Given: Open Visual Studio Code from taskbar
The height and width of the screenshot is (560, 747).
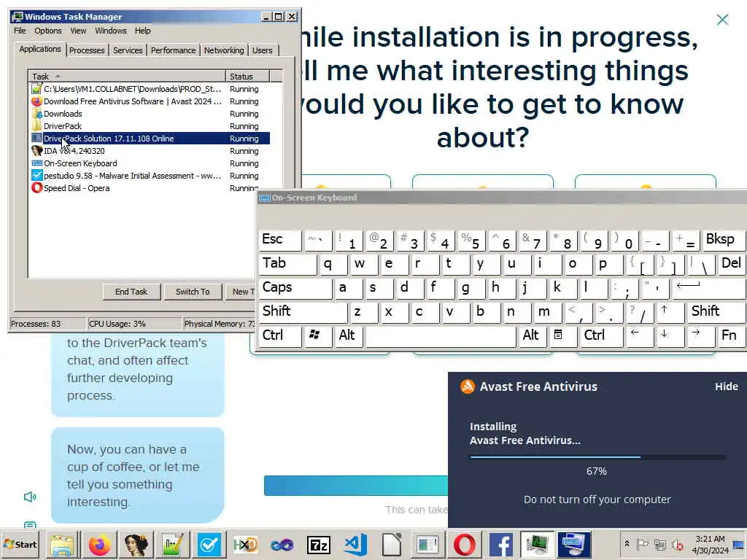Looking at the screenshot, I should point(355,544).
